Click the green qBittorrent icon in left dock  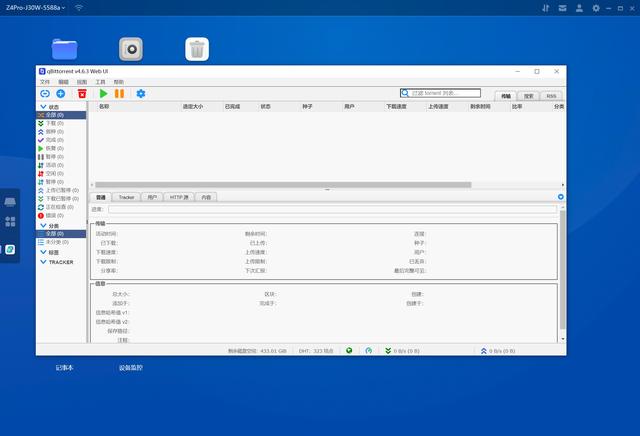(10, 249)
